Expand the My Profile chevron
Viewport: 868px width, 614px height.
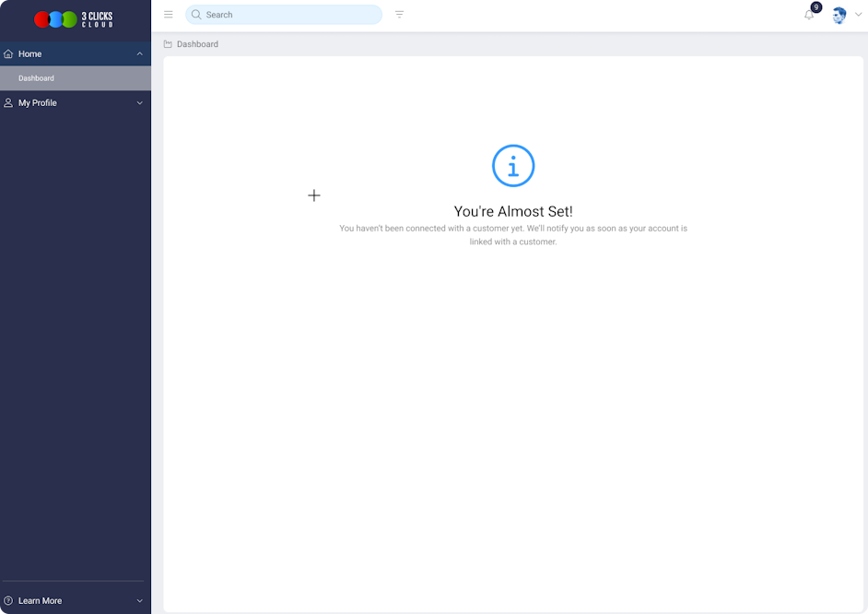[140, 103]
